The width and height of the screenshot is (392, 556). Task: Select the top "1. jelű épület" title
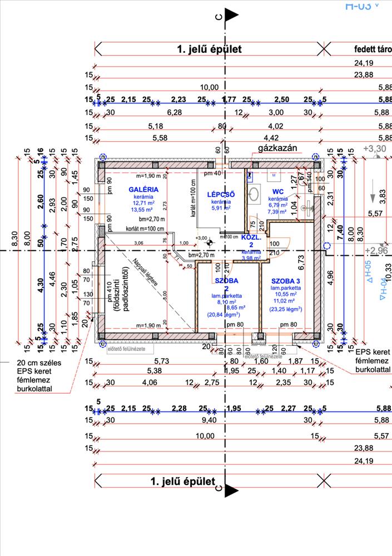click(x=209, y=49)
